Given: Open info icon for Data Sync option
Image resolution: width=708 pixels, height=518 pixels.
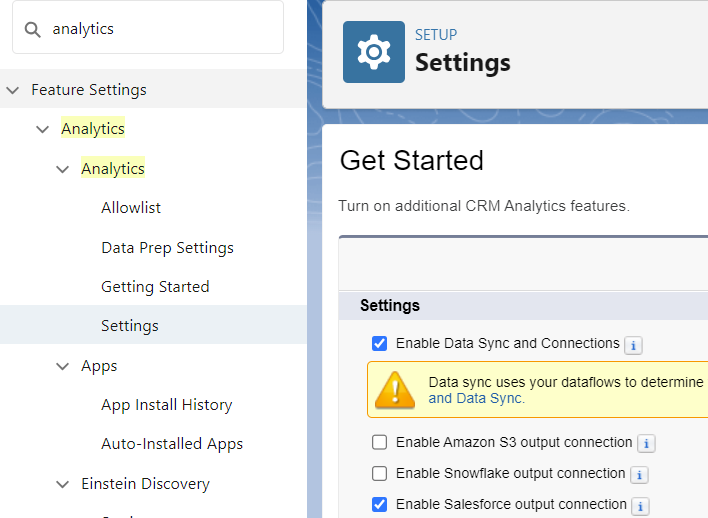Looking at the screenshot, I should 633,345.
